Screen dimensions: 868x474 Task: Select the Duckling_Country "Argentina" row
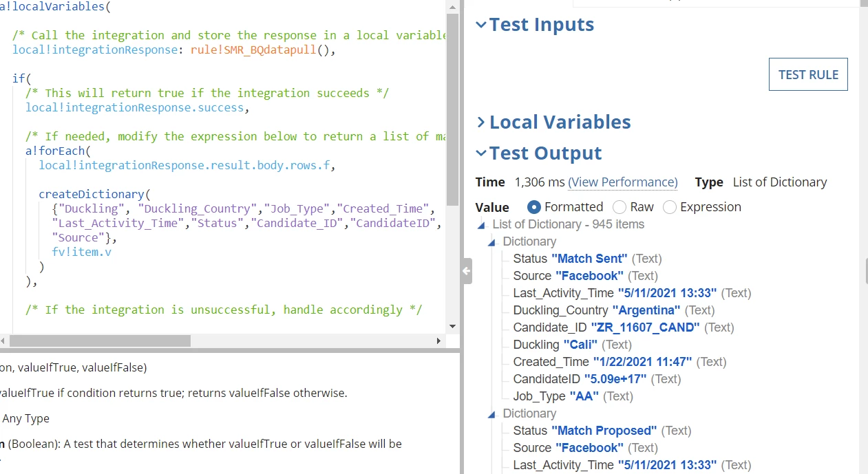click(x=614, y=310)
